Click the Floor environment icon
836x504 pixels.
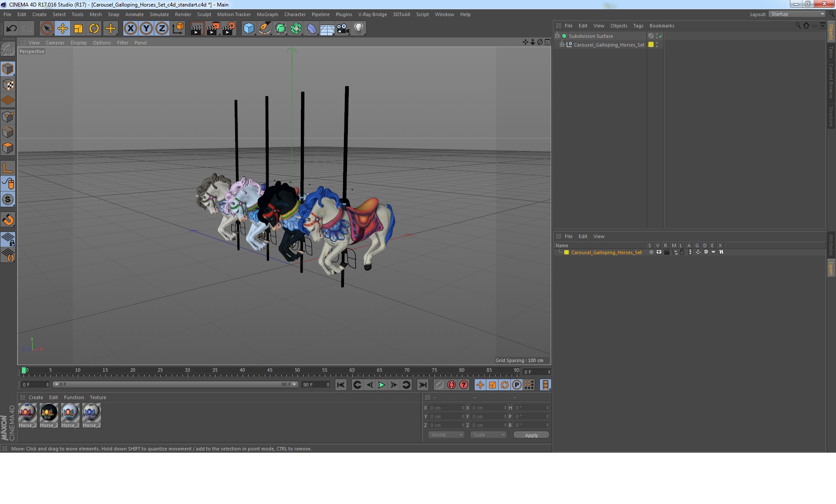coord(327,29)
